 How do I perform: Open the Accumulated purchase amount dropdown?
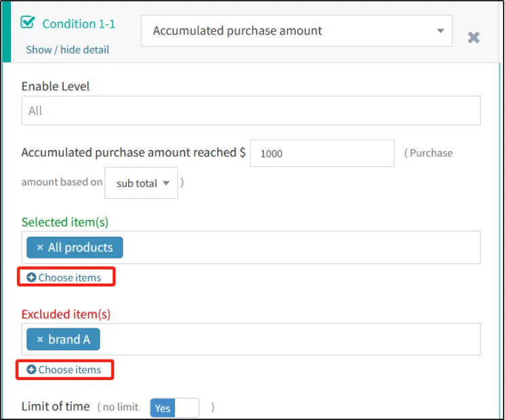coord(296,31)
